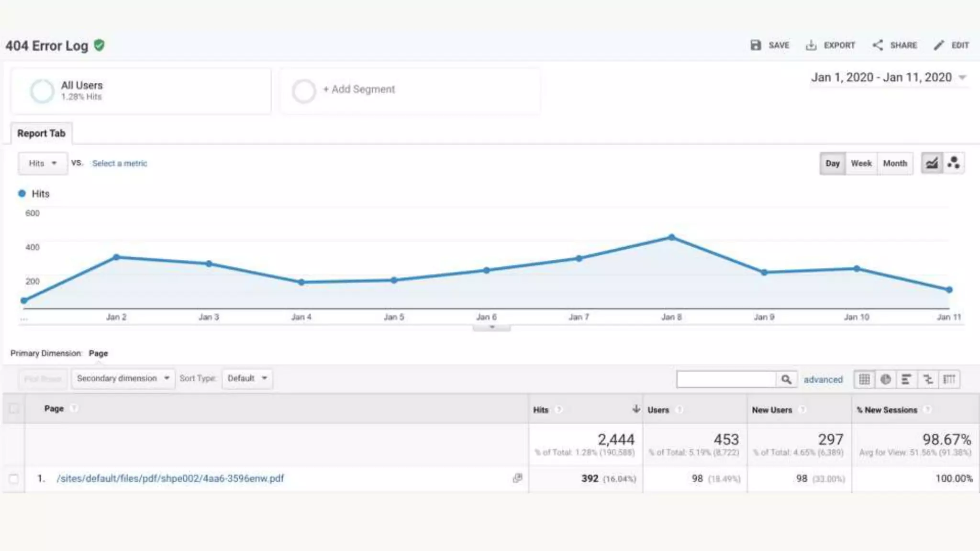Viewport: 980px width, 551px height.
Task: Click the Save disk icon
Action: click(x=756, y=45)
